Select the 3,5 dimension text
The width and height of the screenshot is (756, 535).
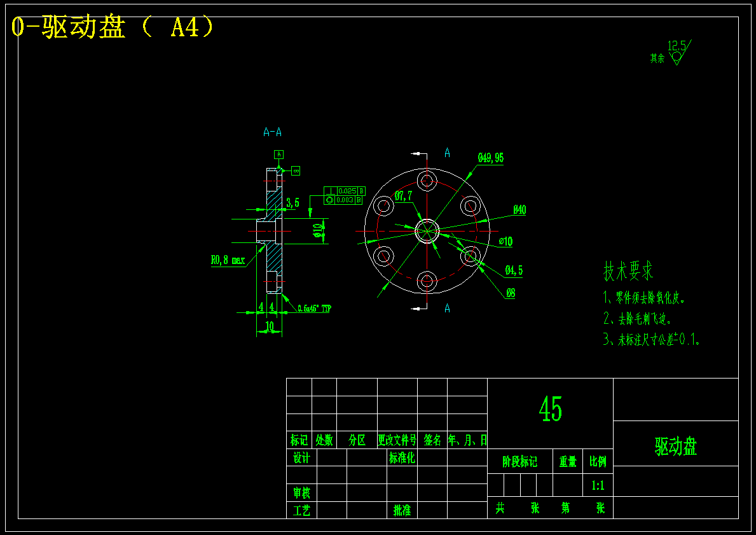[292, 203]
